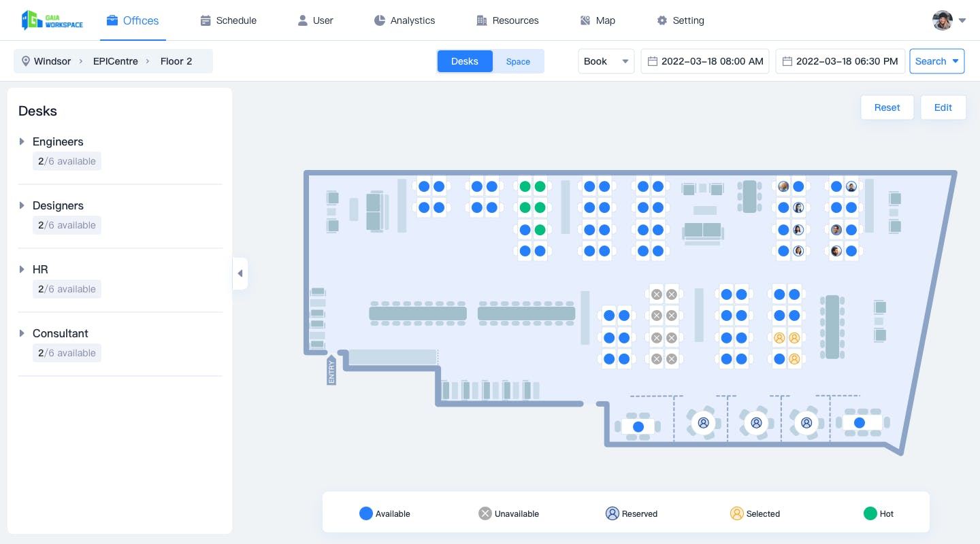Click the green Hot dot in the legend
This screenshot has height=544, width=980.
[x=870, y=513]
